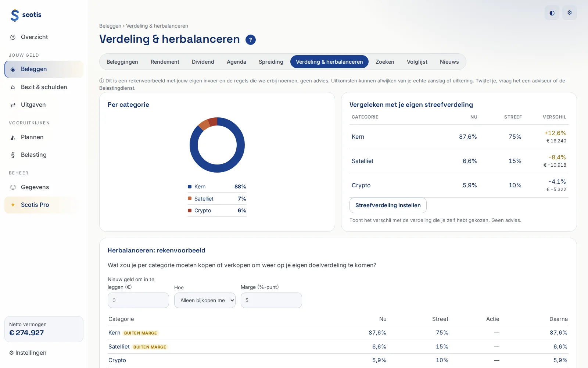Image resolution: width=588 pixels, height=368 pixels.
Task: Click the € -5.322 Crypto amount
Action: [556, 190]
